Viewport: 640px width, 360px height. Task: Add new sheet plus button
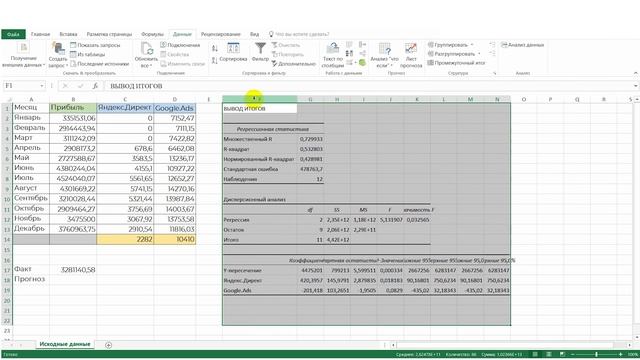coord(108,345)
